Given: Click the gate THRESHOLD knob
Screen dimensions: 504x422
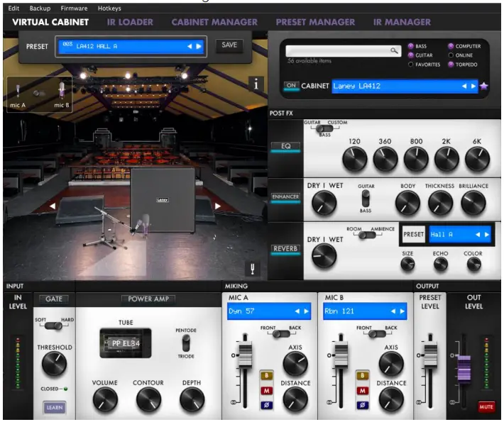Looking at the screenshot, I should [x=54, y=364].
